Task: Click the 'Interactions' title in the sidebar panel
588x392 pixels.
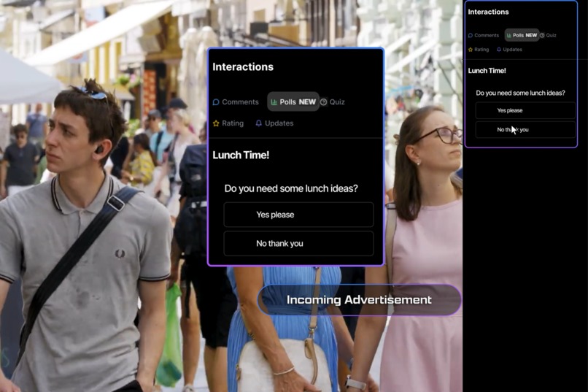Action: coord(488,12)
